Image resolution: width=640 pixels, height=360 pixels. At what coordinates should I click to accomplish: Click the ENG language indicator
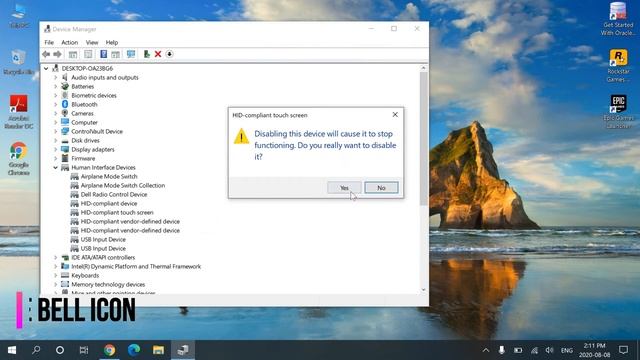pos(567,351)
